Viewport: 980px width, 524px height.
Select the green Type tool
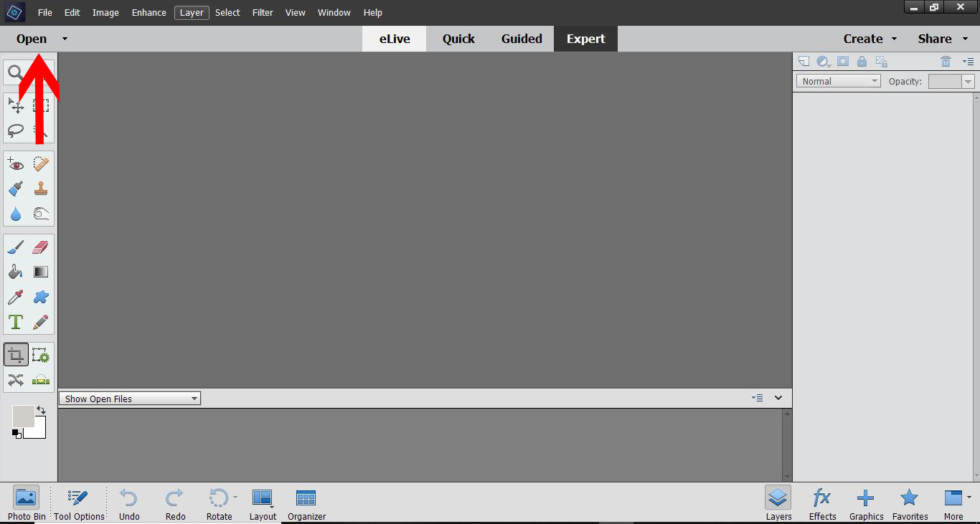(x=16, y=321)
